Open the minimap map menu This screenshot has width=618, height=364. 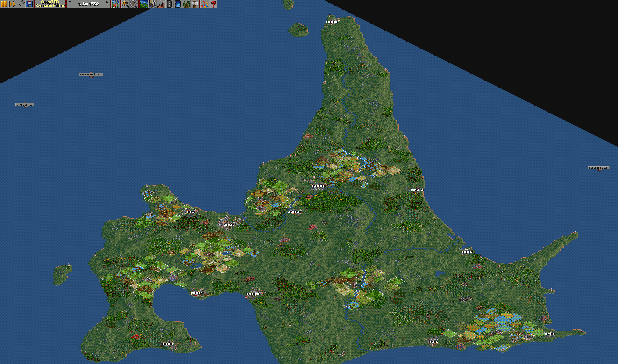click(116, 4)
